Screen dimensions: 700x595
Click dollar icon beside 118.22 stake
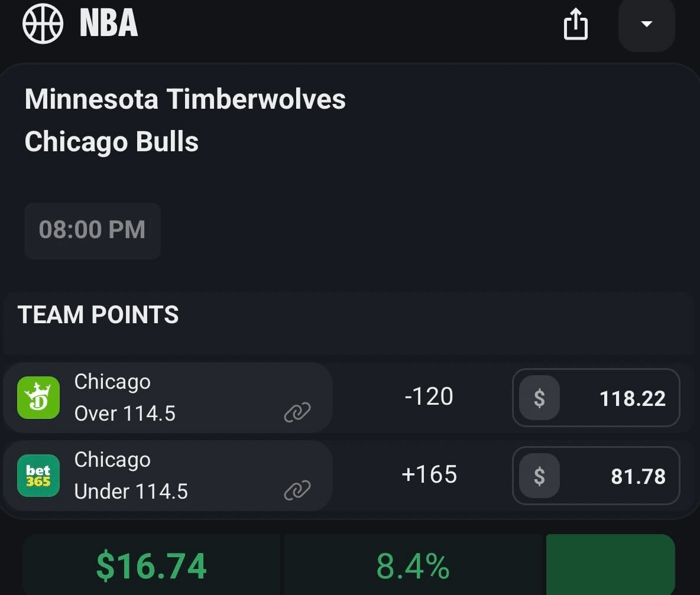pyautogui.click(x=539, y=398)
